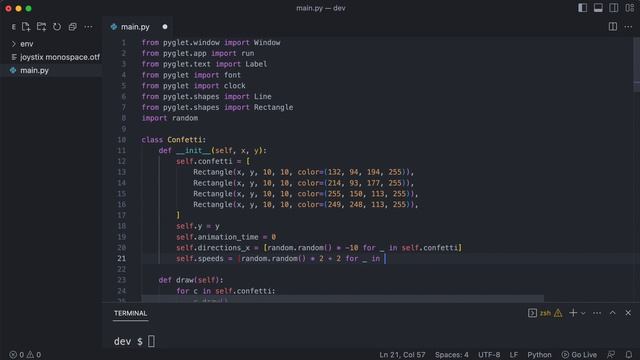Open editor more actions ellipsis
This screenshot has height=360, width=640.
(x=628, y=27)
